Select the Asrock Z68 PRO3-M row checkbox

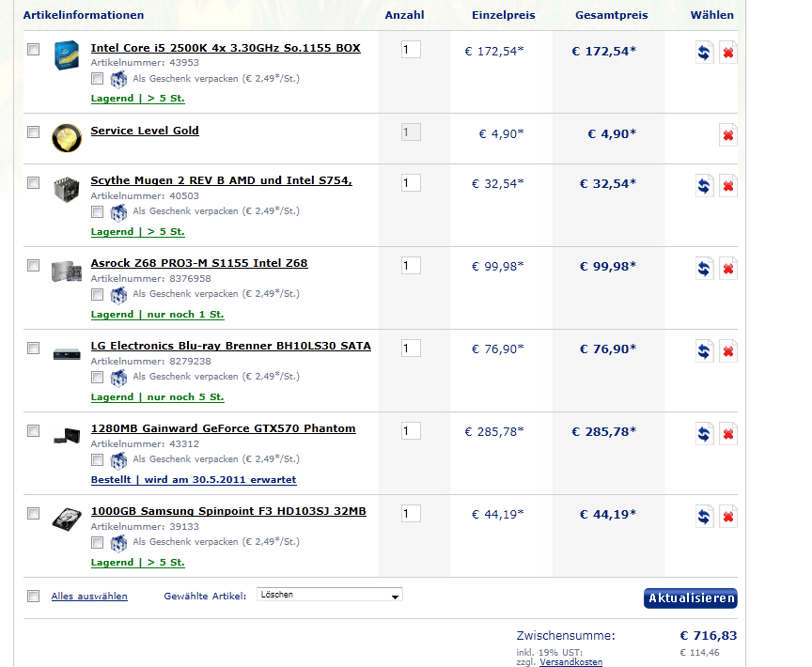(x=33, y=266)
